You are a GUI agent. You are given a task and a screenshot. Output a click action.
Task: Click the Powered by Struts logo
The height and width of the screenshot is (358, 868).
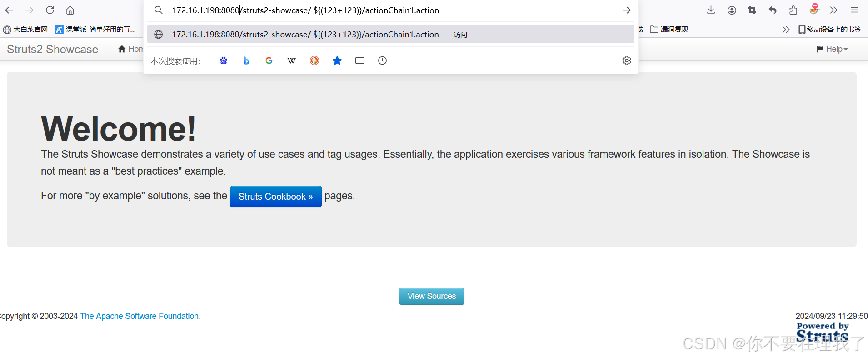(823, 332)
